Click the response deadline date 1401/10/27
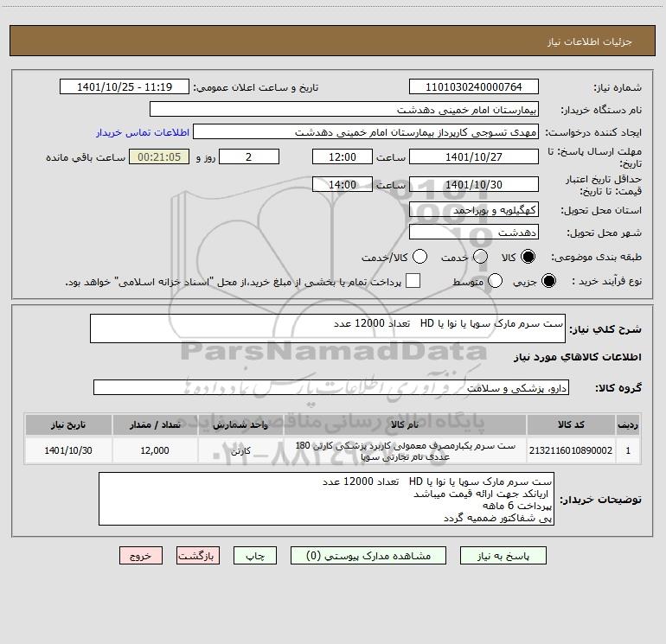 [x=474, y=156]
